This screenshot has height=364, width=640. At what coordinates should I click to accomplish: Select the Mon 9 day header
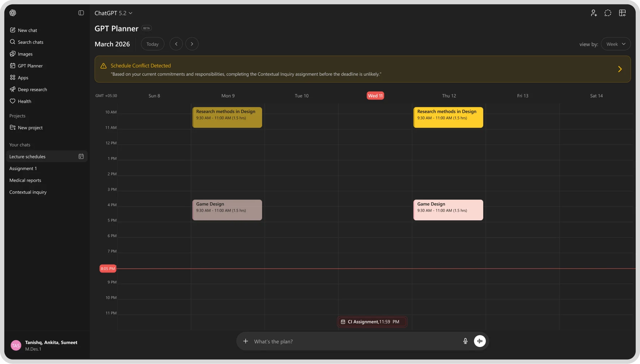tap(228, 96)
